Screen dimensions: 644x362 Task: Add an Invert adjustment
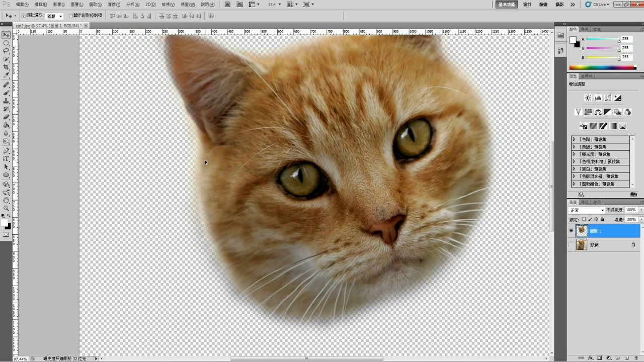(x=583, y=126)
